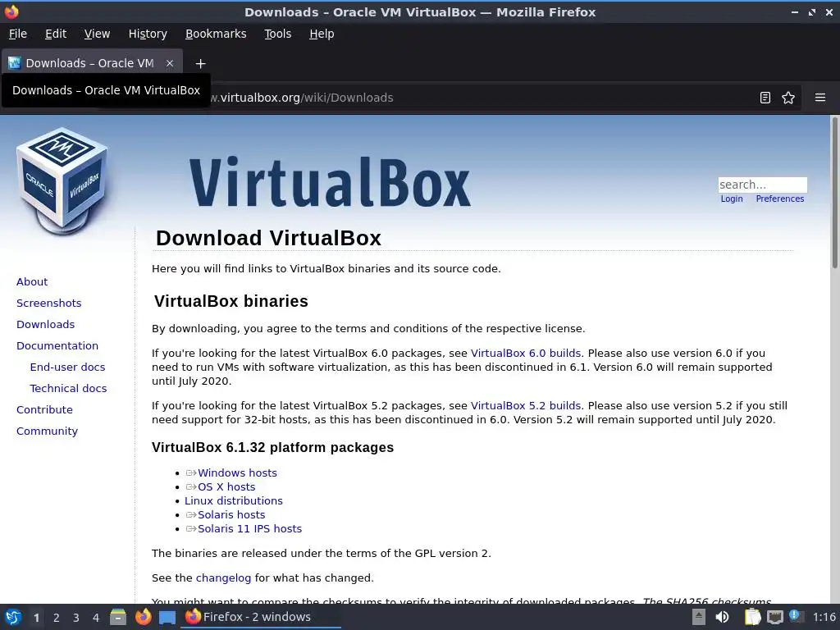Click the VirtualBox cube logo
Image resolution: width=840 pixels, height=630 pixels.
point(62,180)
